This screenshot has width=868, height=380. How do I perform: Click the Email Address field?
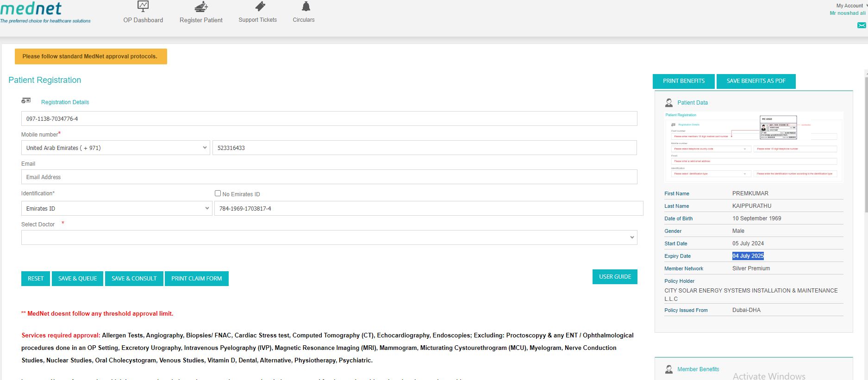(329, 177)
